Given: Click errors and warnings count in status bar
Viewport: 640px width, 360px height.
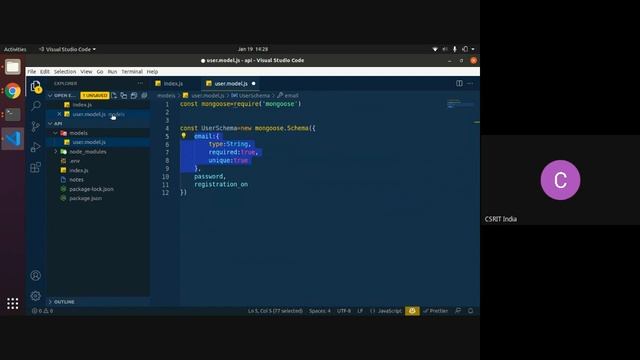Looking at the screenshot, I should pyautogui.click(x=42, y=311).
